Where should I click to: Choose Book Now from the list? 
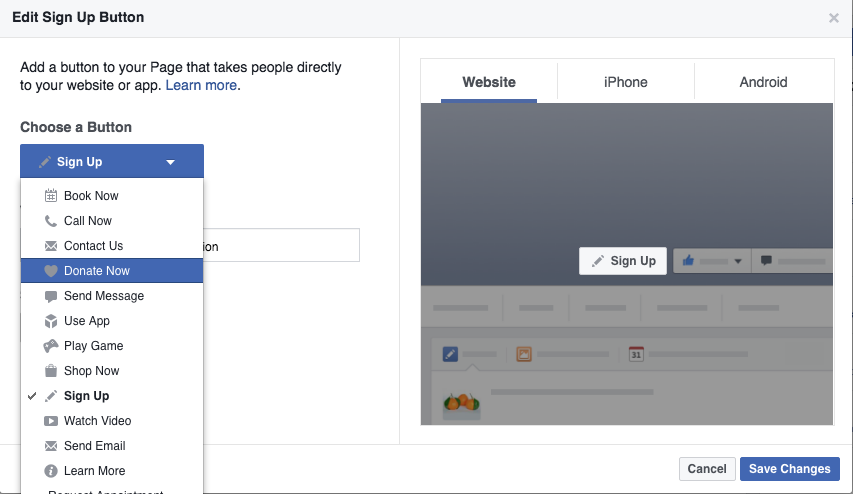tap(112, 196)
